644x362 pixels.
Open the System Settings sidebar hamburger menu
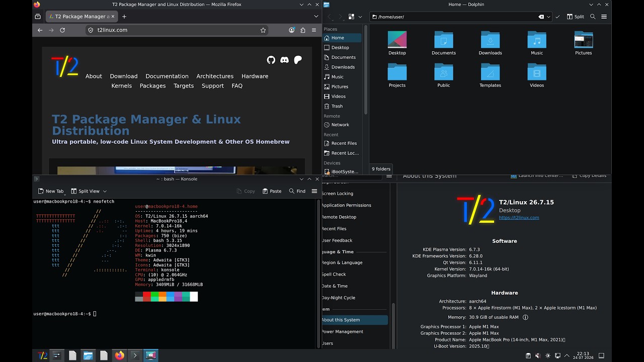(x=389, y=176)
